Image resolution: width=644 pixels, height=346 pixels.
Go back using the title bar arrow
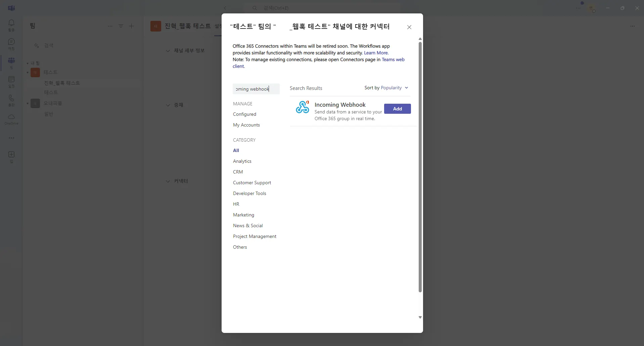[x=225, y=8]
